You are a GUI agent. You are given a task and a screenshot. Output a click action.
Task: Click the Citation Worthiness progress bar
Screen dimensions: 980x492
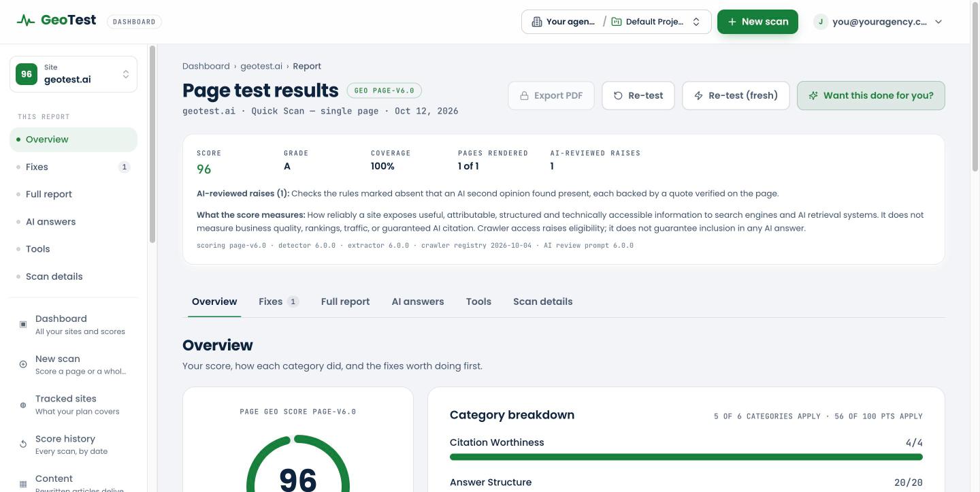tap(686, 457)
